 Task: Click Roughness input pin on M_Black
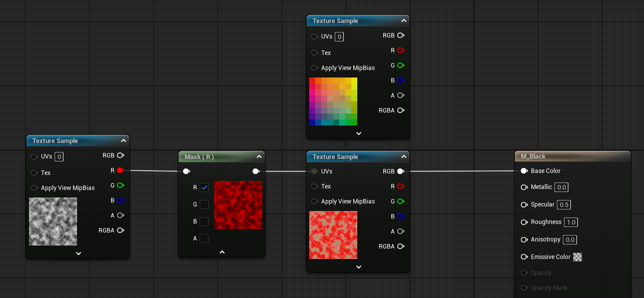click(524, 222)
